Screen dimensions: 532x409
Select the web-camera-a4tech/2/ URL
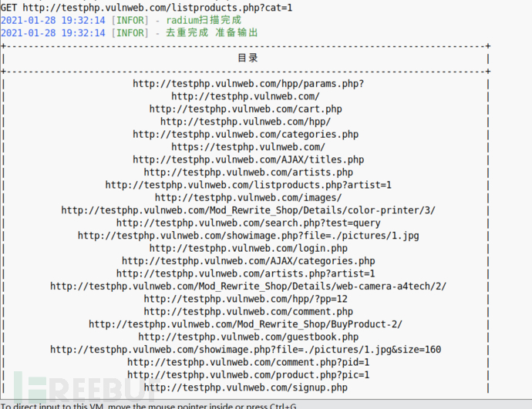pos(248,287)
